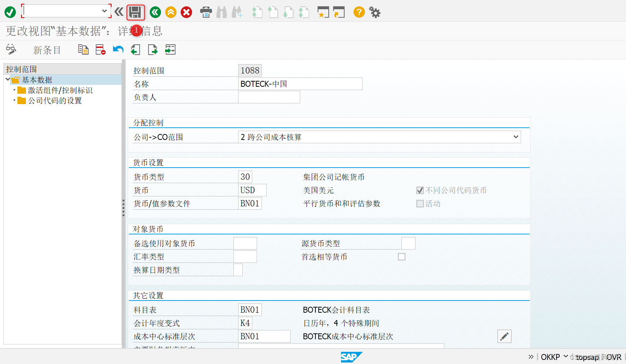Select 基本数据 in the tree
Viewport: 626px width, 364px height.
click(37, 80)
